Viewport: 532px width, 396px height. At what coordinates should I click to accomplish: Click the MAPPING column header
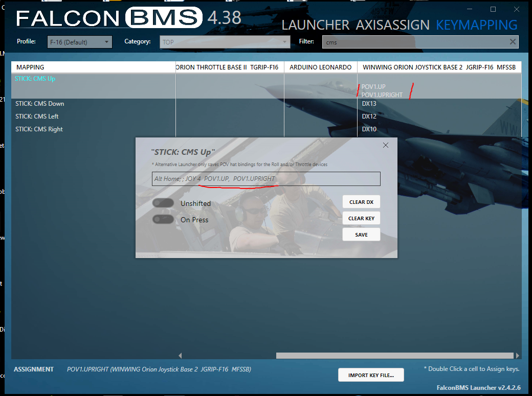[x=93, y=67]
